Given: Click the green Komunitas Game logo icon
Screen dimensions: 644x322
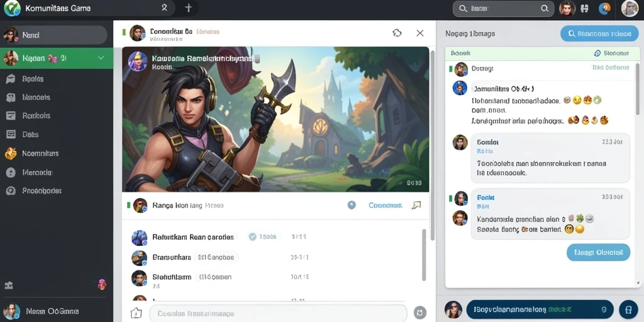Looking at the screenshot, I should (11, 8).
